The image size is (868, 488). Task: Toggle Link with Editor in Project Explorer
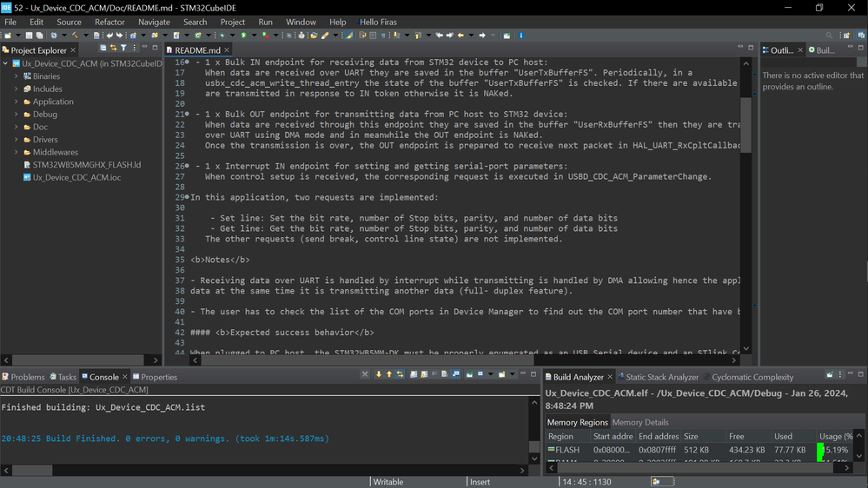[x=113, y=48]
